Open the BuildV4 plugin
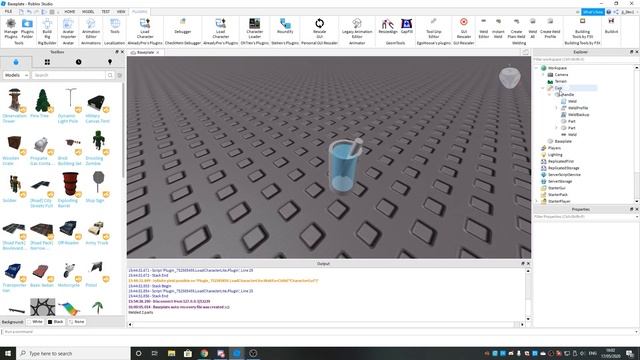 coord(611,26)
